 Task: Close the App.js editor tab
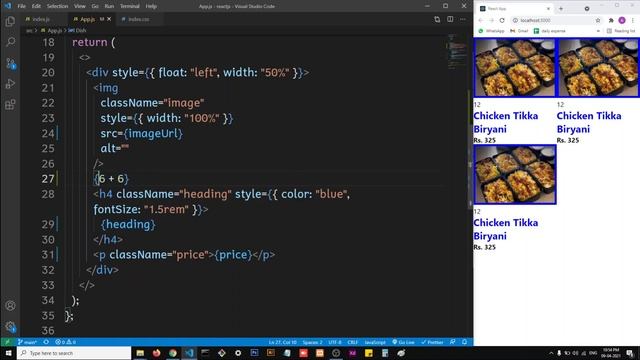tap(109, 19)
